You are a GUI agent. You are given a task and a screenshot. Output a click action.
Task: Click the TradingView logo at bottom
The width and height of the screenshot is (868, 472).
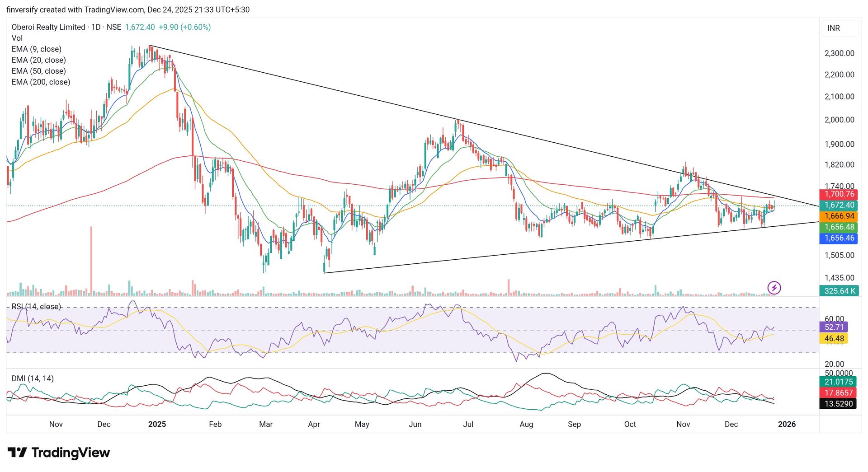[x=59, y=453]
